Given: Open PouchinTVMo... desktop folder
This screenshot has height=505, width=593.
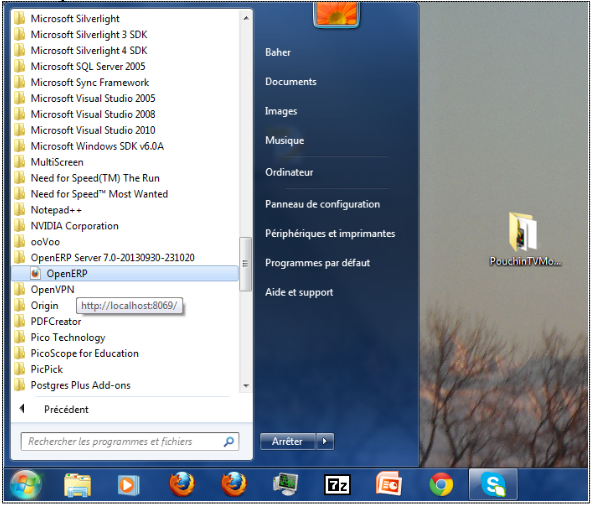Looking at the screenshot, I should click(x=525, y=239).
